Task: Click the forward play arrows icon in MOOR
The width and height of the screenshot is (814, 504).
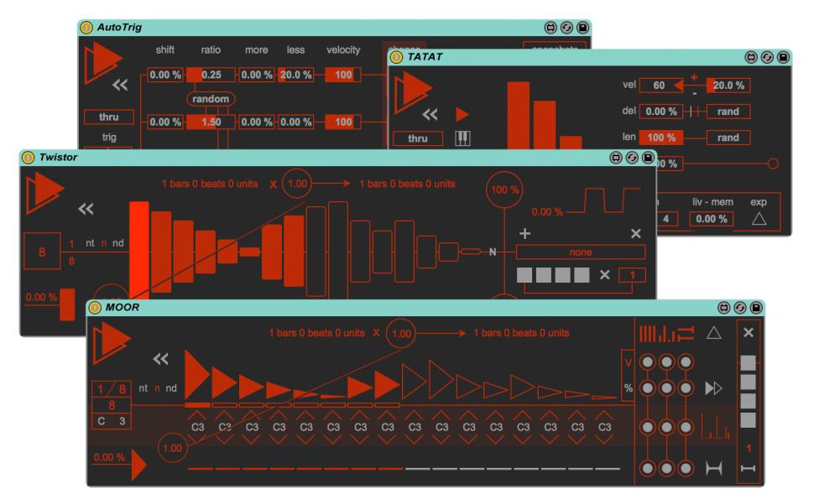Action: (x=713, y=387)
